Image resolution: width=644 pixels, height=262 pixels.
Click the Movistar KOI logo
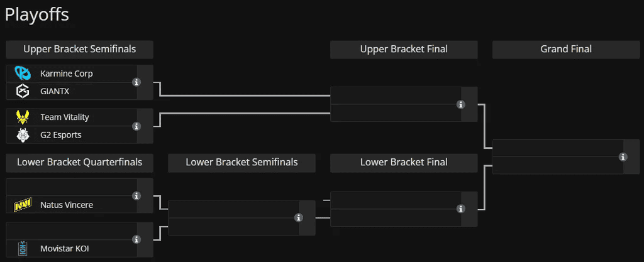coord(22,248)
